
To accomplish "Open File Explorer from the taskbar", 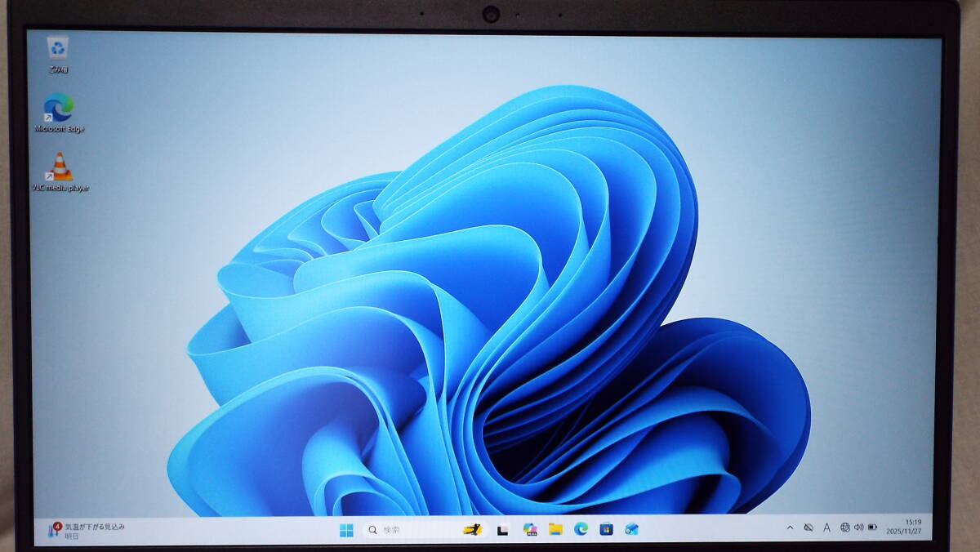I will pyautogui.click(x=555, y=529).
